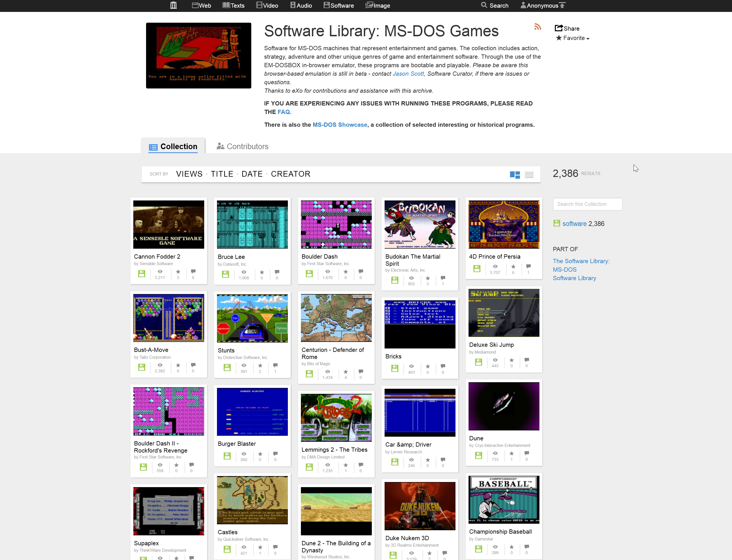Select sort by TITLE option
732x560 pixels.
(x=222, y=174)
